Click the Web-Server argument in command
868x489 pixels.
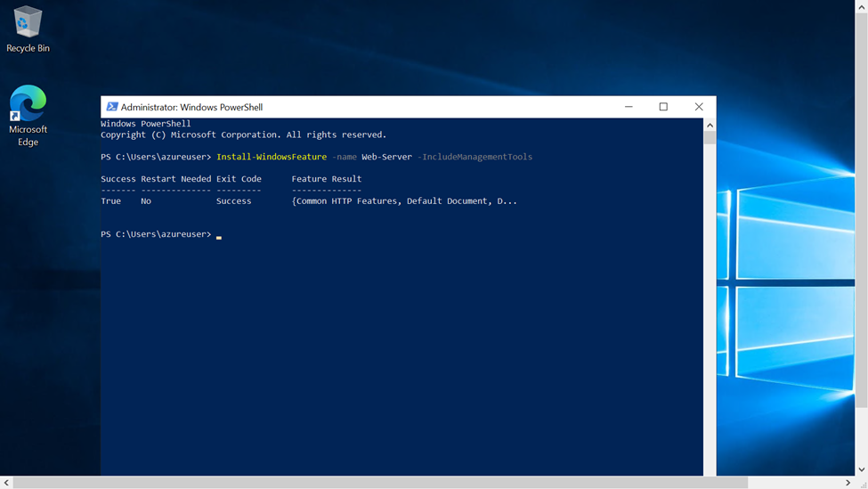(x=387, y=157)
